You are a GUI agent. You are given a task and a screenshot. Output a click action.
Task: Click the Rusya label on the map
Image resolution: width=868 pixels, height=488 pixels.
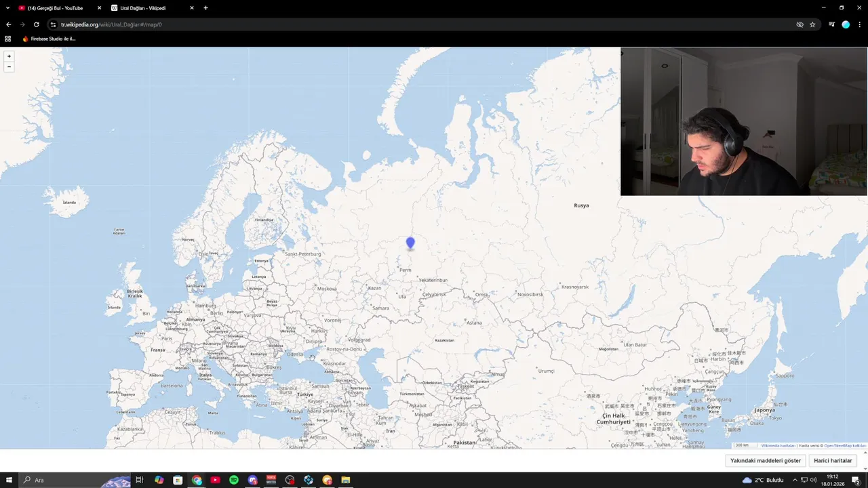tap(581, 205)
